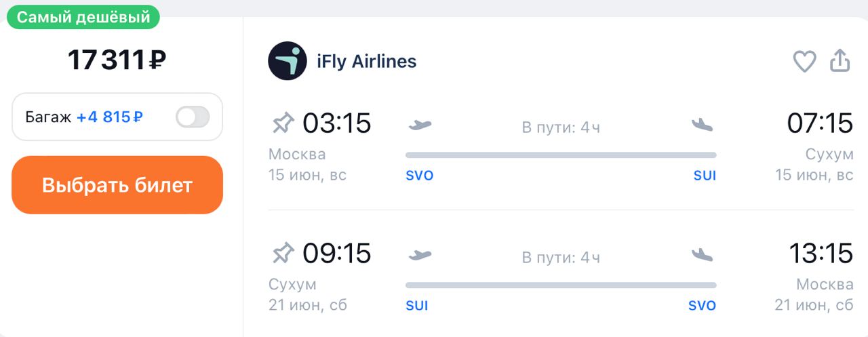Screen dimensions: 868x337
Task: Click the iFly Airlines logo
Action: tap(288, 62)
